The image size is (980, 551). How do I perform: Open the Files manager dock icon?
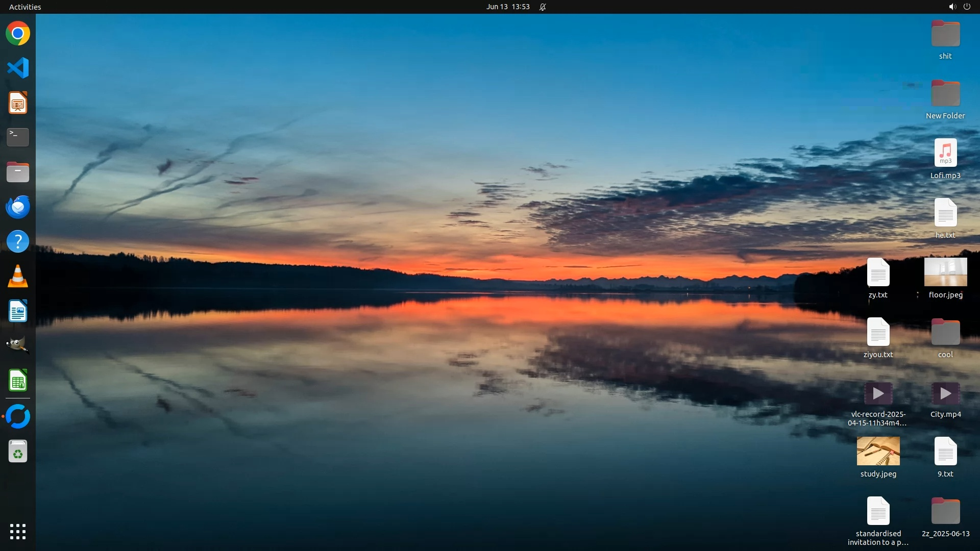point(18,172)
